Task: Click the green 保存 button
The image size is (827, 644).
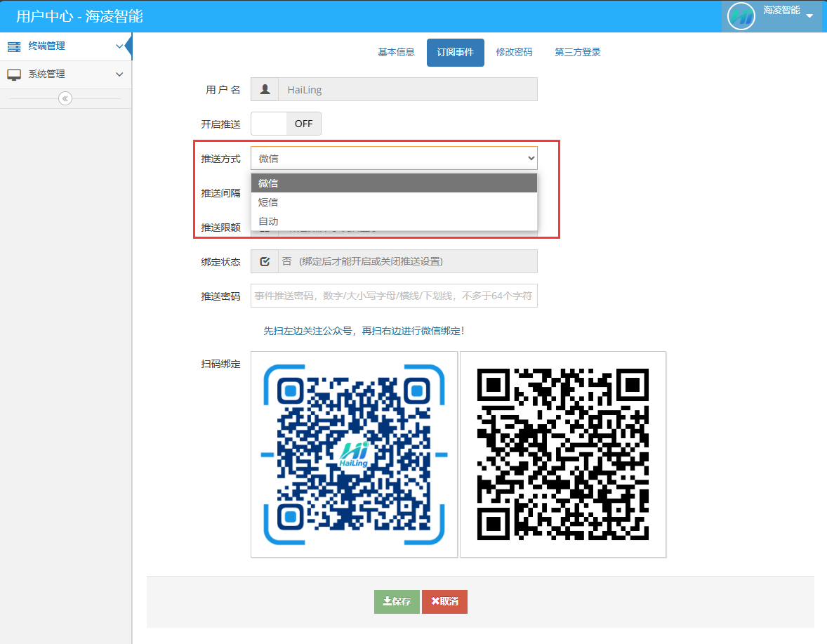Action: pos(397,602)
